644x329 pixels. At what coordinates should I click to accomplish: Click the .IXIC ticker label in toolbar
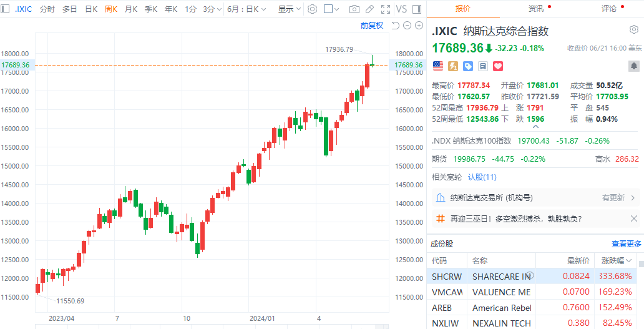(24, 9)
